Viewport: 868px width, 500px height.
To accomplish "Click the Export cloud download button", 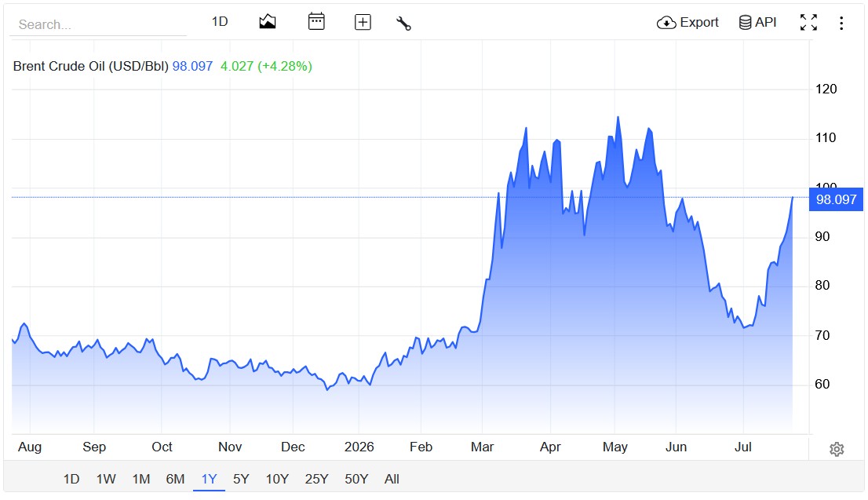I will [x=687, y=22].
